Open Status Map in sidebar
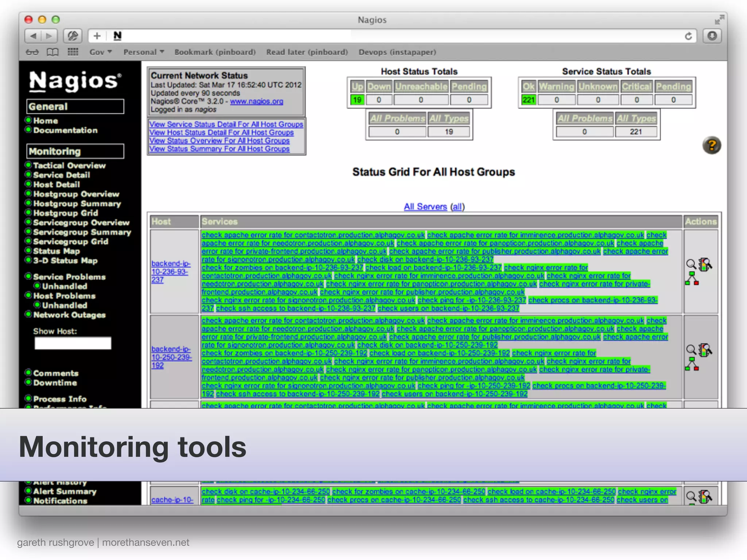The height and width of the screenshot is (560, 747). pos(56,251)
